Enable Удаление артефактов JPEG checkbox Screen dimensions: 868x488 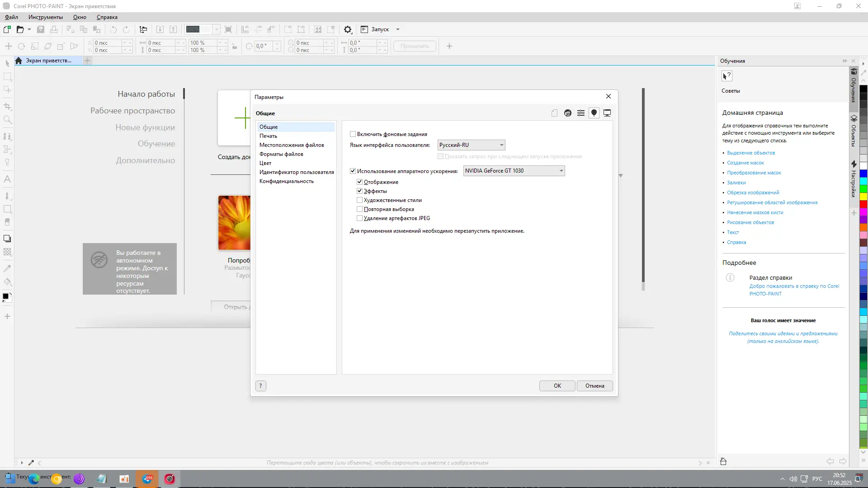360,218
